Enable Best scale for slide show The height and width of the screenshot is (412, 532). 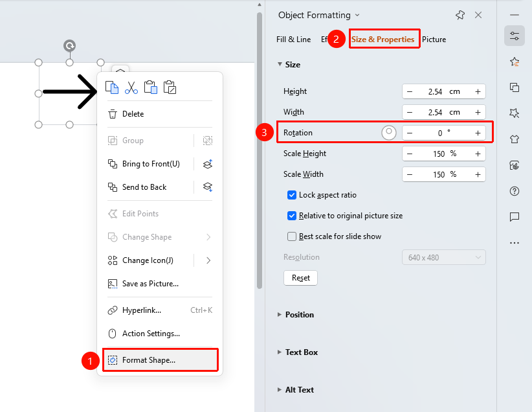tap(292, 236)
